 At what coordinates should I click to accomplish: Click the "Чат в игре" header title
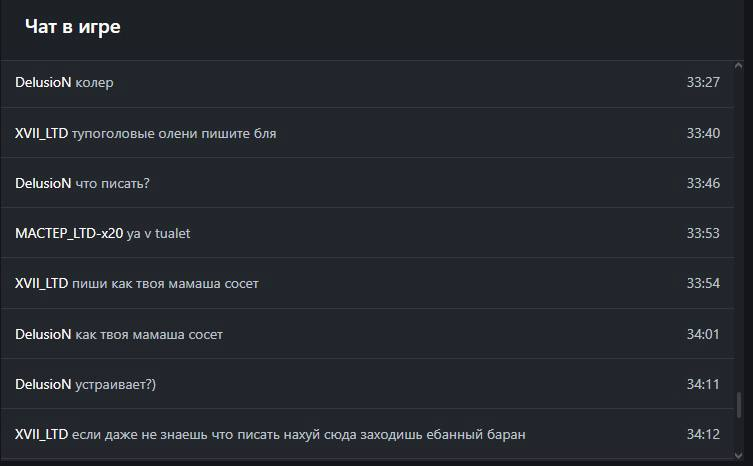coord(73,27)
